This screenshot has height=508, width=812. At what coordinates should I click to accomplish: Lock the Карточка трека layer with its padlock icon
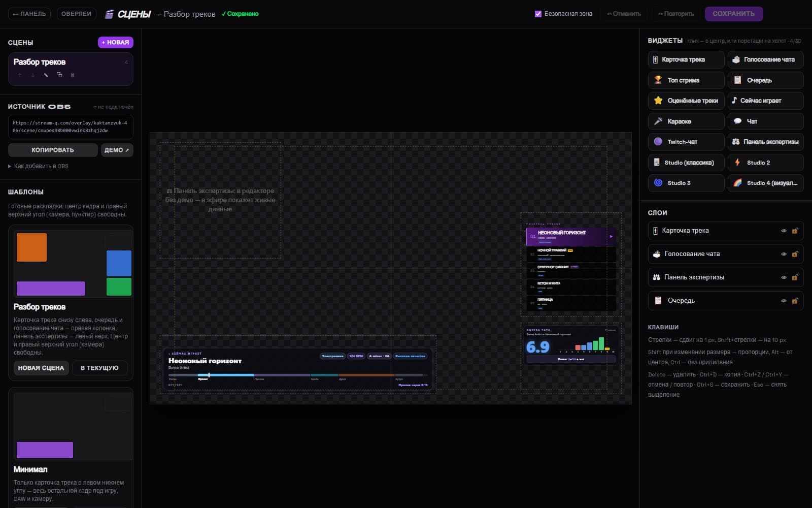(795, 231)
